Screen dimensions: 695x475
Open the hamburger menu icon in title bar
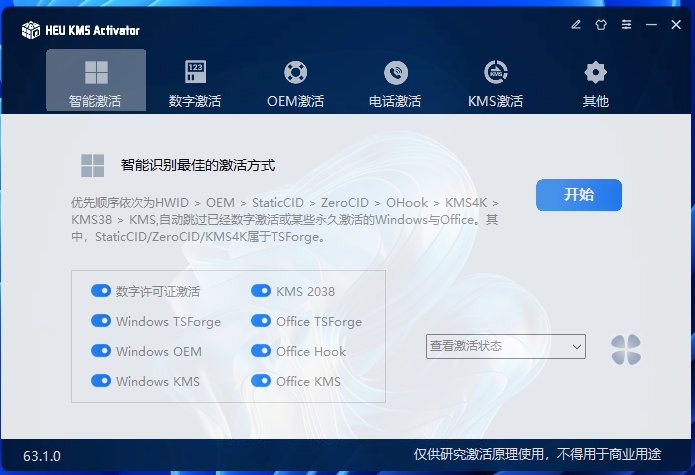626,24
